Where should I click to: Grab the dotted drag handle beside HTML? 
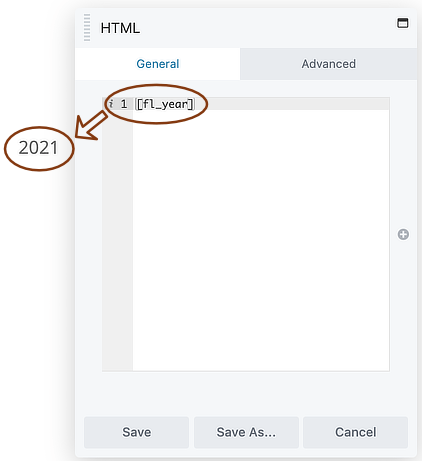coord(87,28)
